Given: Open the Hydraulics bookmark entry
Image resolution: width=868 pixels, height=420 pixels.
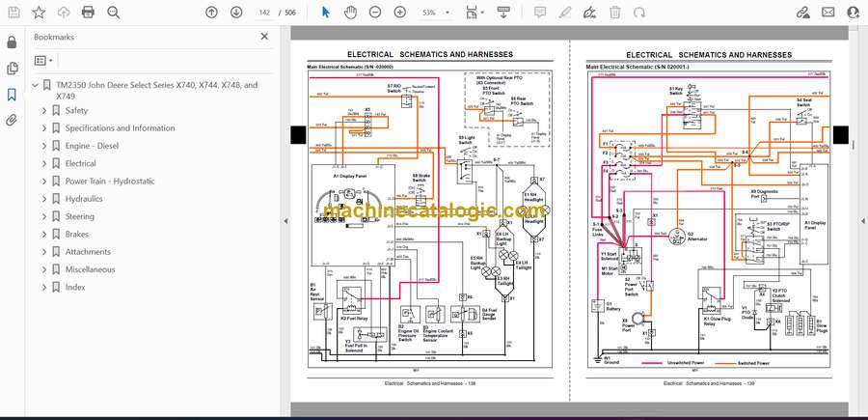Looking at the screenshot, I should point(84,199).
